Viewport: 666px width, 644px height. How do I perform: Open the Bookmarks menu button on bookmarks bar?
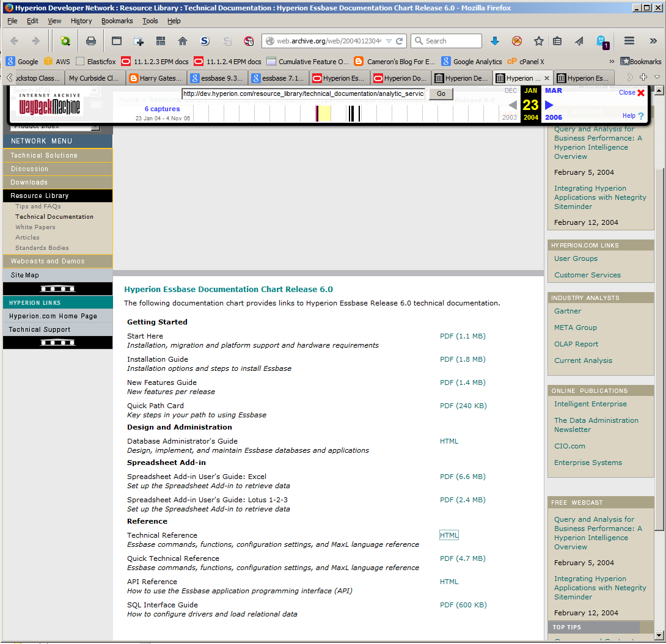(641, 62)
